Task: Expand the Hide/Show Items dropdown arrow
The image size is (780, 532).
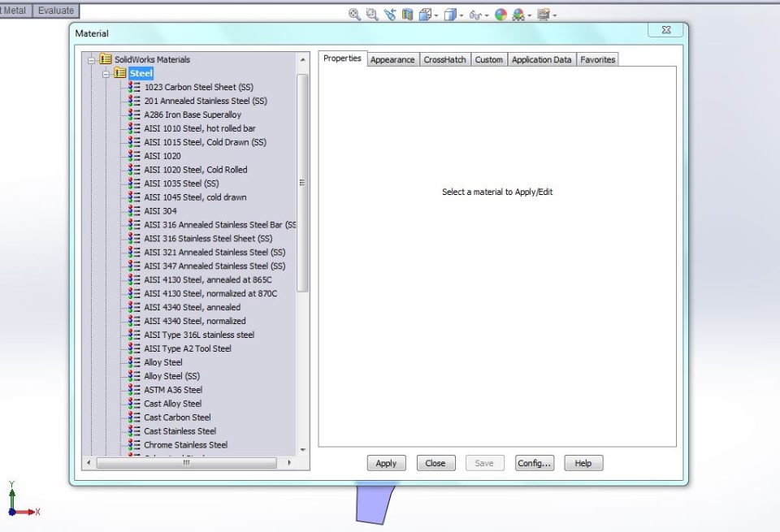Action: pyautogui.click(x=486, y=15)
